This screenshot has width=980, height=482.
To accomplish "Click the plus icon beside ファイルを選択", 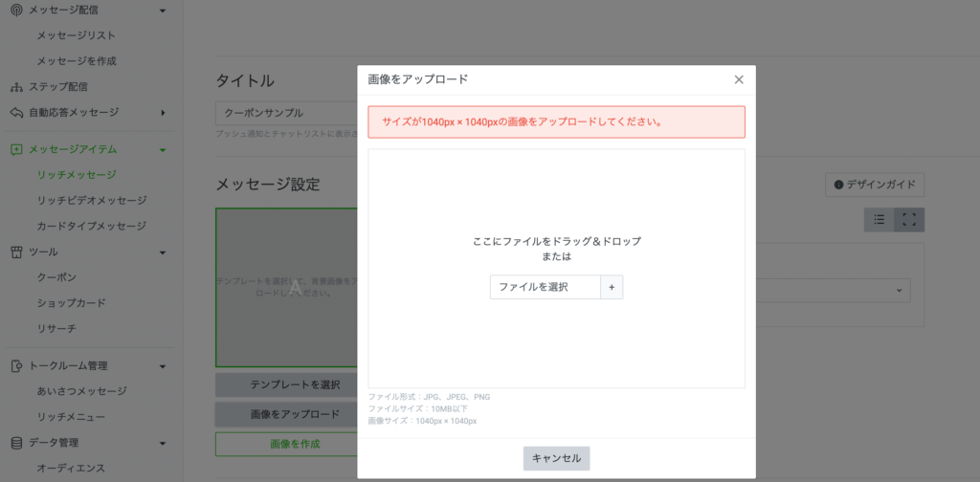I will (x=612, y=287).
